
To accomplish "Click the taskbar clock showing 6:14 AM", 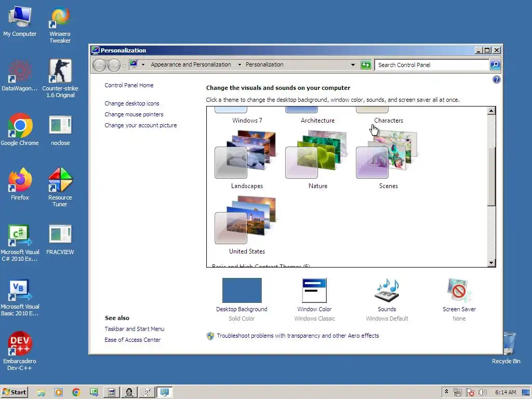I will [506, 392].
